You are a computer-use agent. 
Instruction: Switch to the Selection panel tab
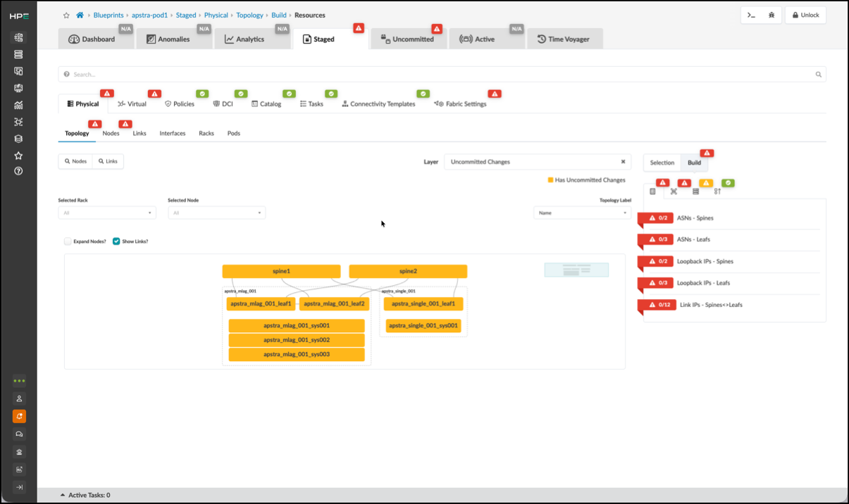(662, 163)
